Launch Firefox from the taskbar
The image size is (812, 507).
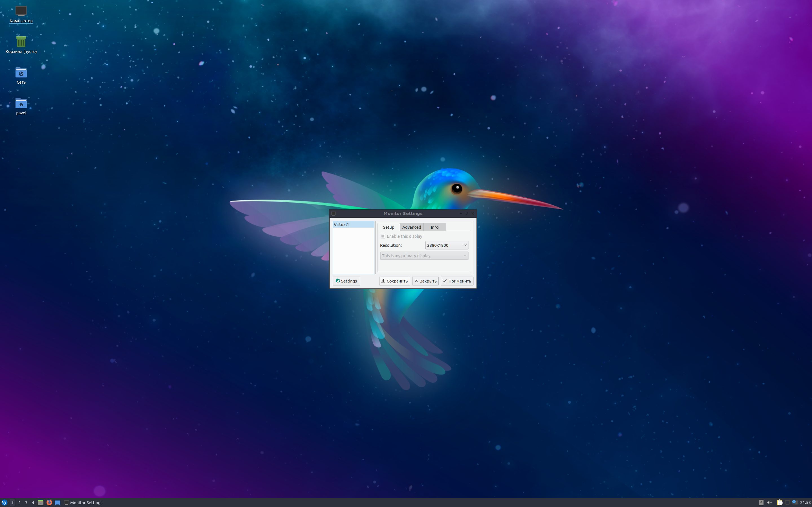point(49,503)
